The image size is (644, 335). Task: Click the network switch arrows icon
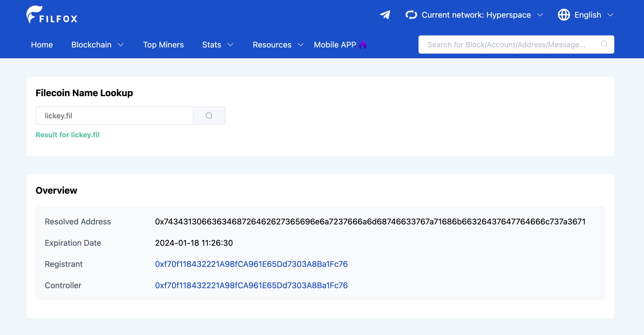(411, 15)
